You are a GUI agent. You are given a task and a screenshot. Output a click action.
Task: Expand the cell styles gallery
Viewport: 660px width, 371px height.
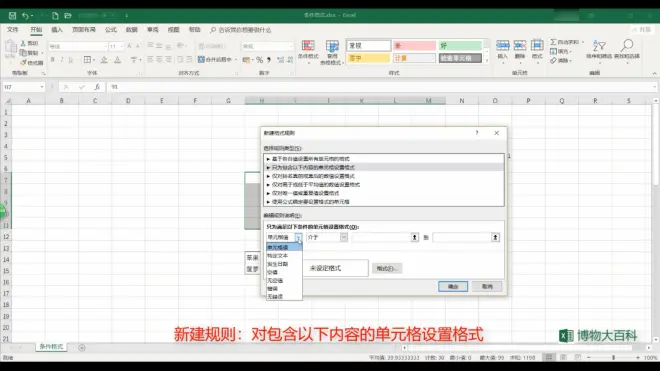(487, 61)
